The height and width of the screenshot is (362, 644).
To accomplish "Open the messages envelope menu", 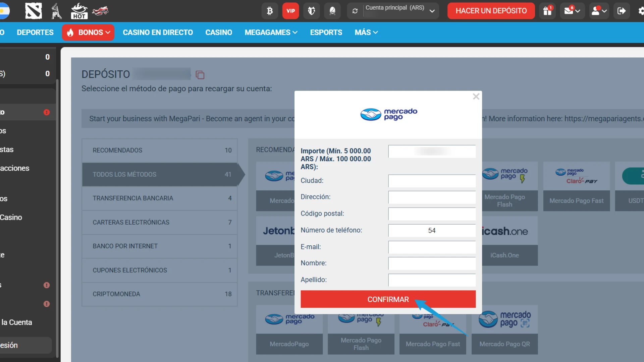I will [572, 11].
